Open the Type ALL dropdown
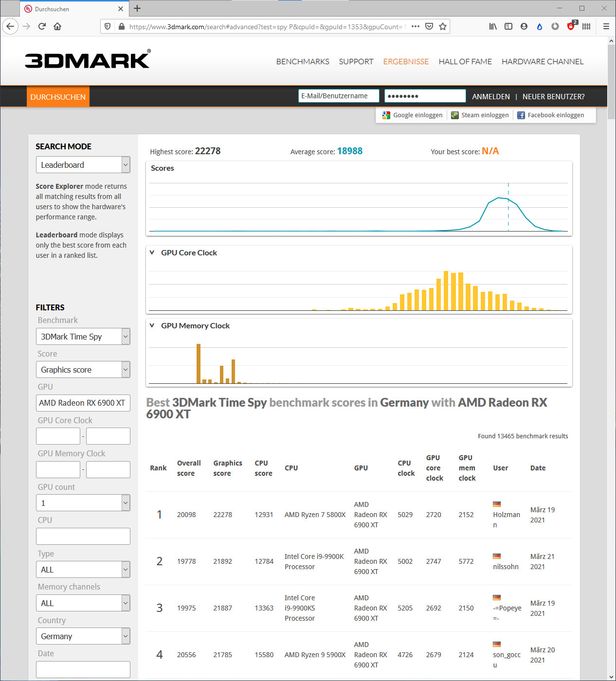This screenshot has width=616, height=681. (83, 570)
